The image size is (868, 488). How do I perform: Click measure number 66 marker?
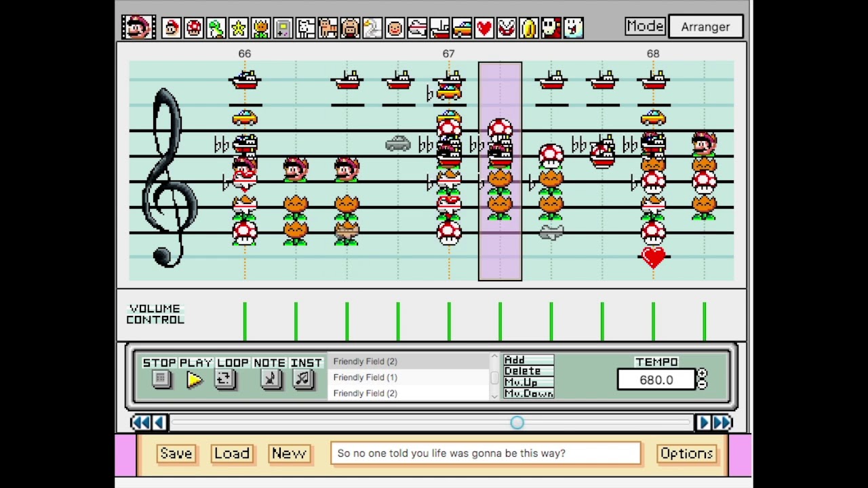[x=245, y=54]
